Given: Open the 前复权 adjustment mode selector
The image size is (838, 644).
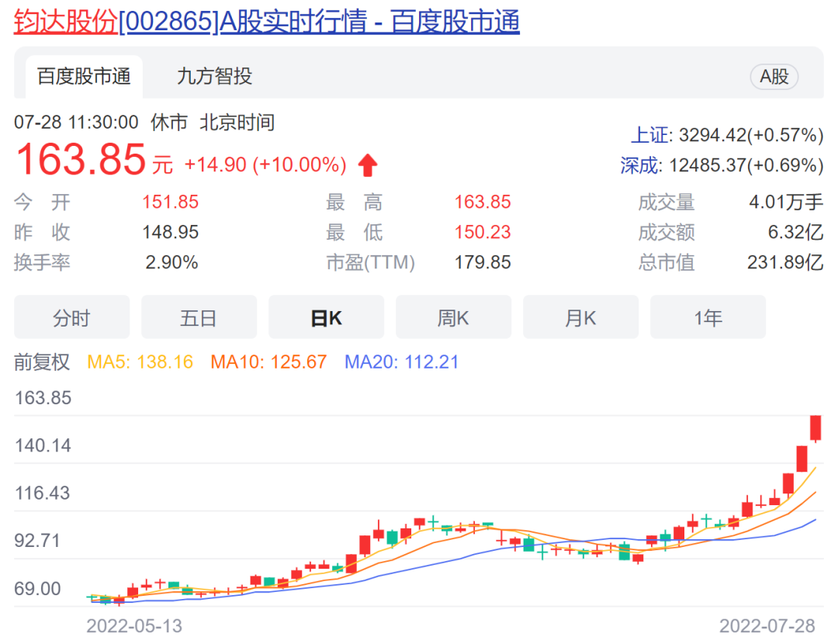Looking at the screenshot, I should (x=43, y=362).
